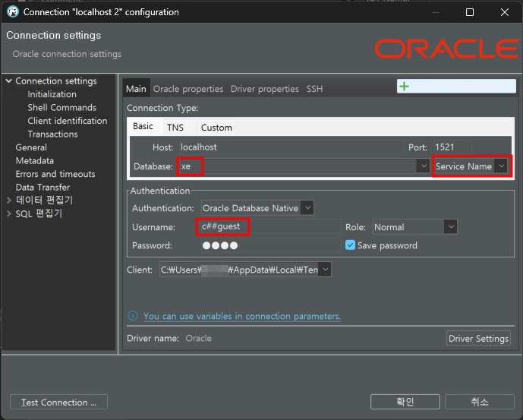Select the Custom connection type tab

tap(216, 128)
